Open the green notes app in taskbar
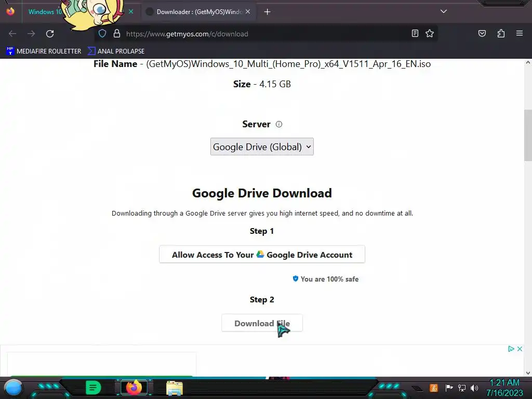 coord(93,388)
